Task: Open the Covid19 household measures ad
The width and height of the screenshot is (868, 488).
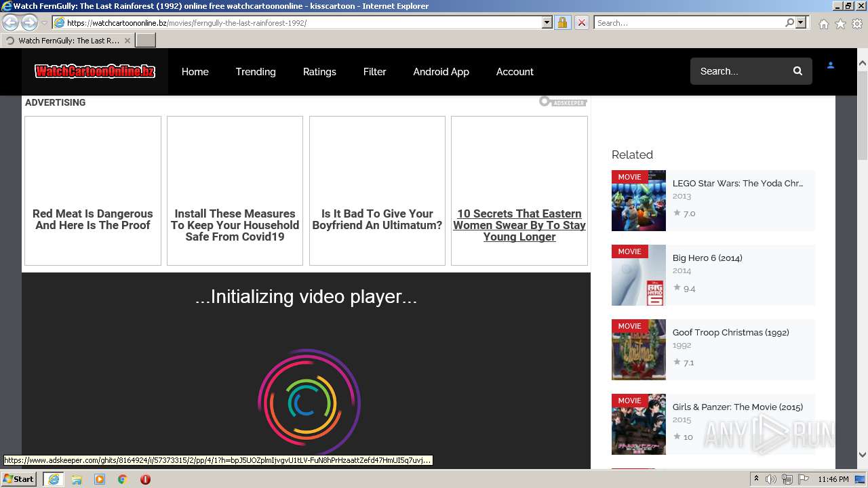Action: (235, 190)
